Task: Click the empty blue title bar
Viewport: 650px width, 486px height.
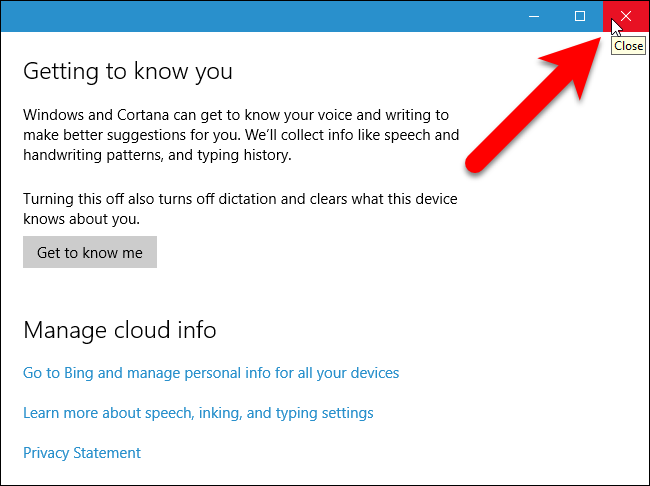Action: tap(250, 16)
